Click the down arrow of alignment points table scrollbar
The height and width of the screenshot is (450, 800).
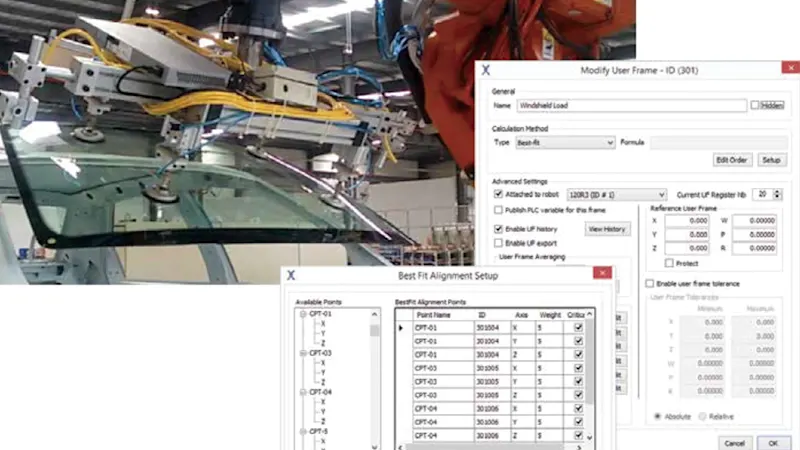click(589, 437)
